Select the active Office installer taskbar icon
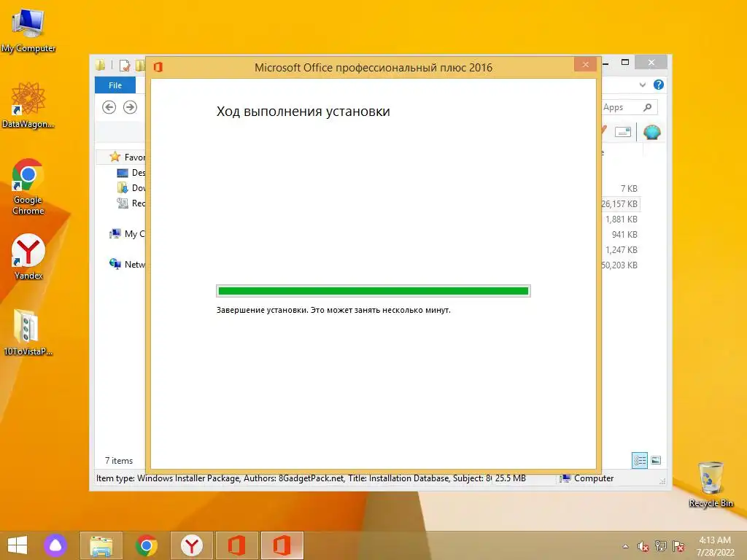This screenshot has height=560, width=747. pyautogui.click(x=282, y=545)
